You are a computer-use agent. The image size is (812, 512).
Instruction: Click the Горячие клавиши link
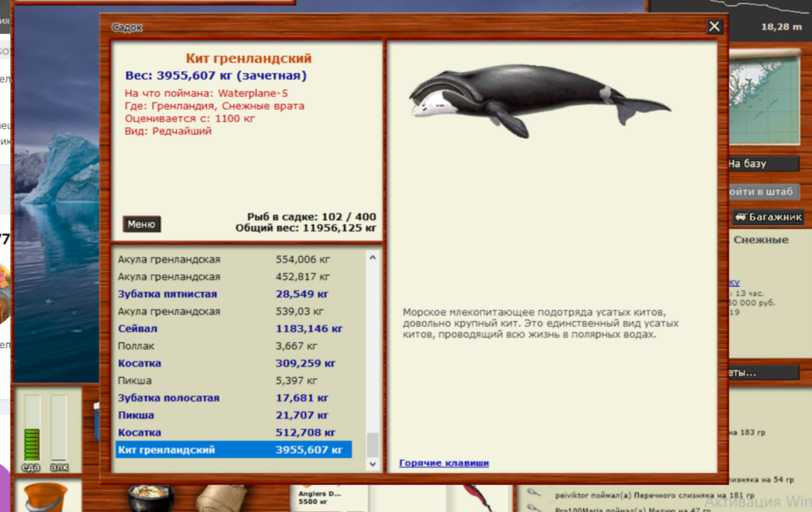(x=442, y=462)
